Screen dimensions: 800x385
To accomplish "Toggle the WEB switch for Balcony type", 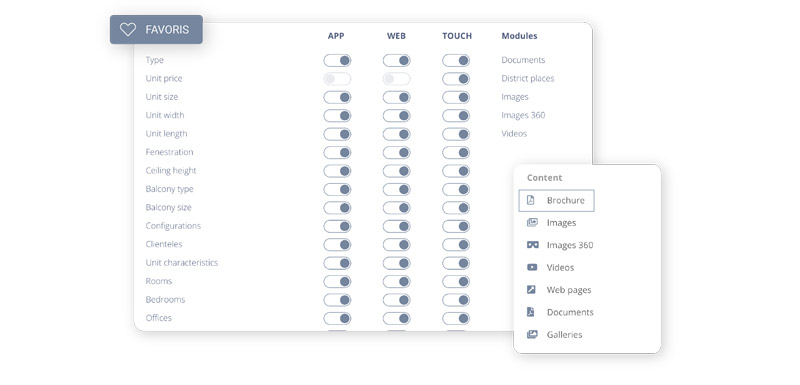I will (396, 189).
